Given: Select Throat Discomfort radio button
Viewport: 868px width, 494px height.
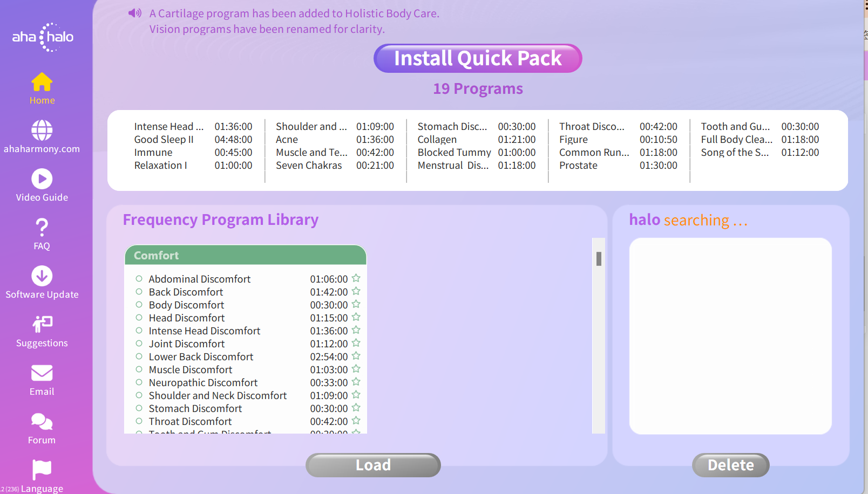Looking at the screenshot, I should (x=139, y=421).
